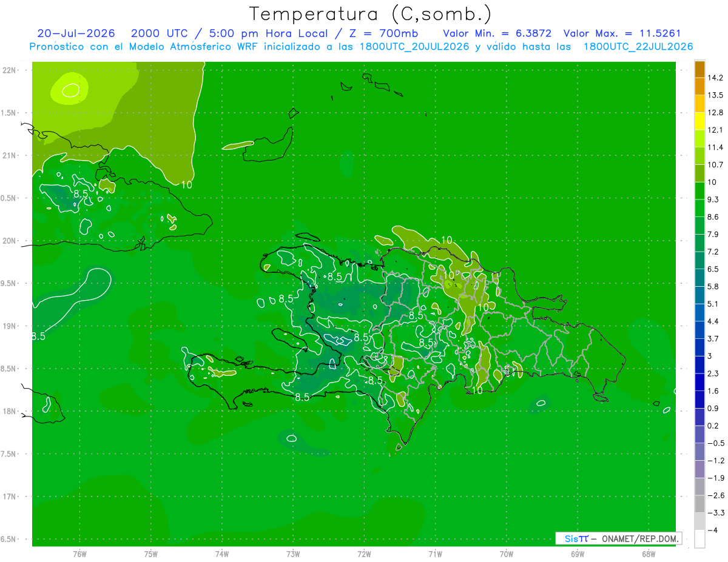The width and height of the screenshot is (728, 562).
Task: Click the colorbar label "14.2"
Action: (x=715, y=78)
